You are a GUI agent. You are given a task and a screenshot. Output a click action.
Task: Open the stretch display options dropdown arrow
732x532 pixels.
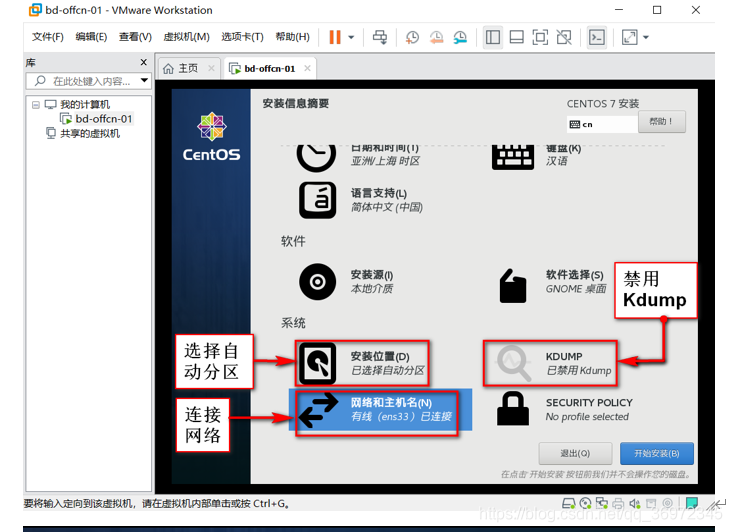[x=646, y=37]
